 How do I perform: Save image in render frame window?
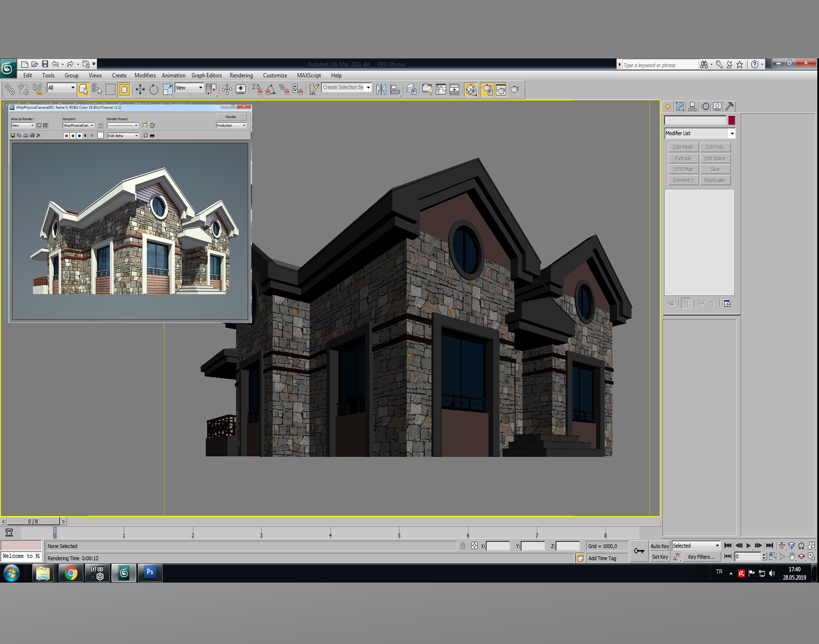[x=13, y=135]
